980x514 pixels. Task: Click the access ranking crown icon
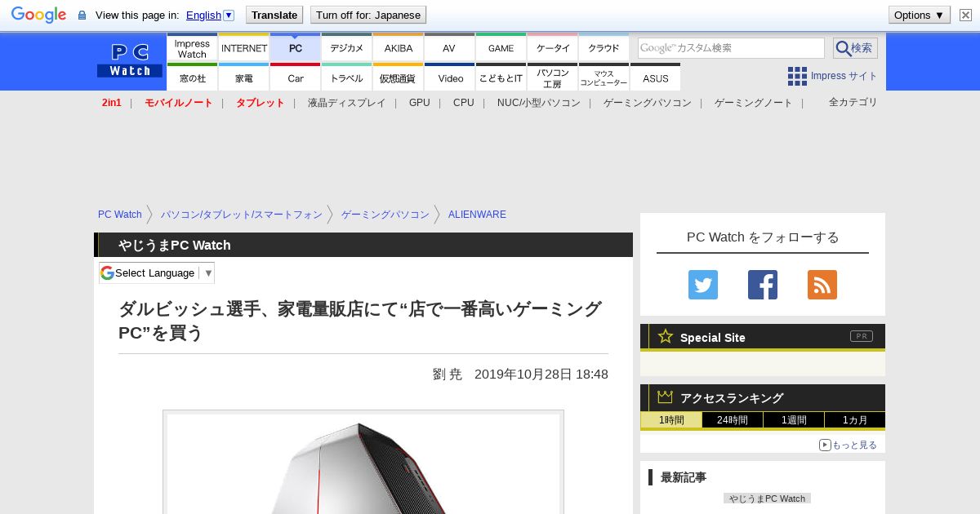click(666, 397)
